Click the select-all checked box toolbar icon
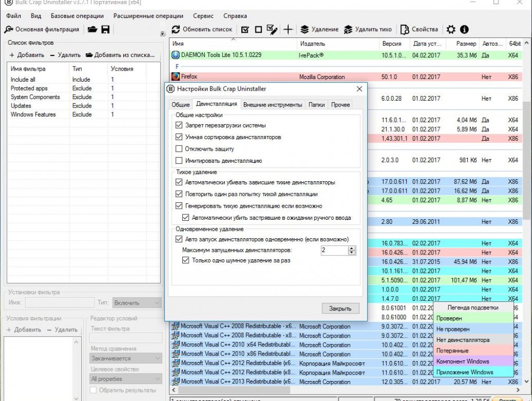 tap(245, 30)
